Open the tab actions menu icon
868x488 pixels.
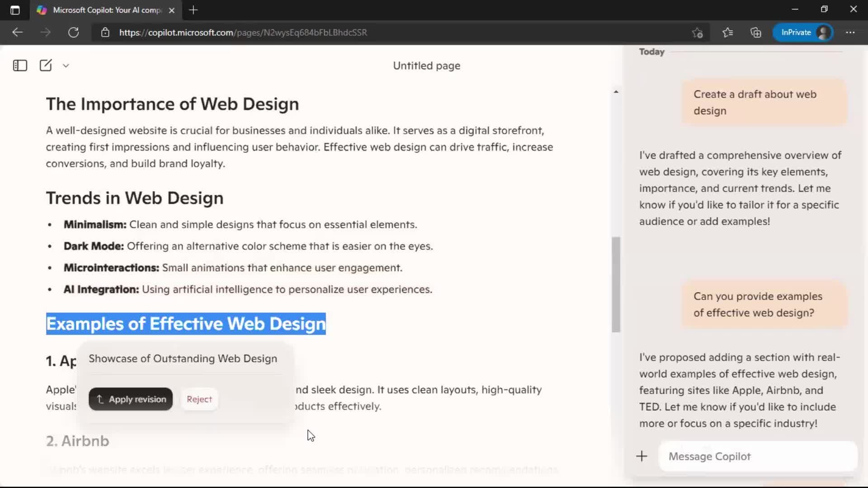pyautogui.click(x=15, y=10)
